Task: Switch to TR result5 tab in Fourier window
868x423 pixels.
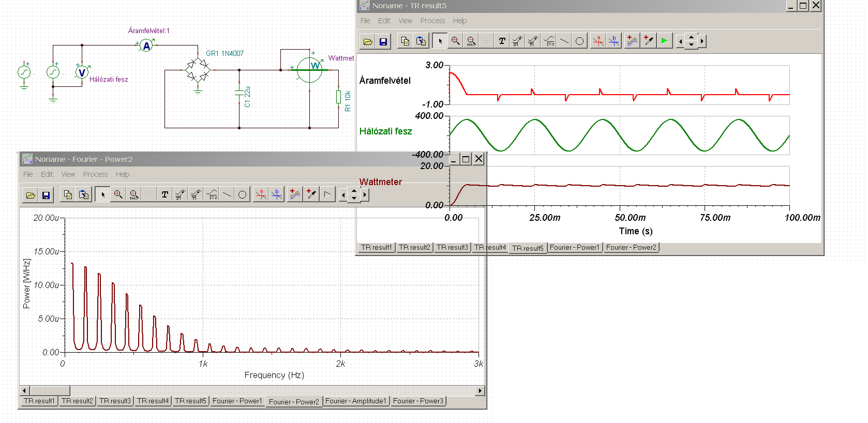Action: (190, 401)
